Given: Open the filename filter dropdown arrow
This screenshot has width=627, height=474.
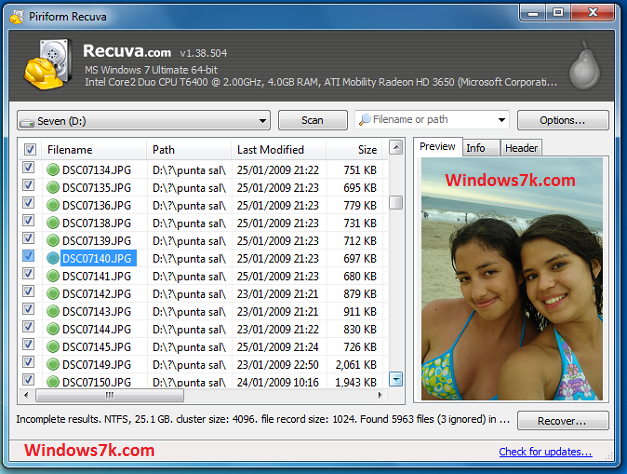Looking at the screenshot, I should point(501,120).
